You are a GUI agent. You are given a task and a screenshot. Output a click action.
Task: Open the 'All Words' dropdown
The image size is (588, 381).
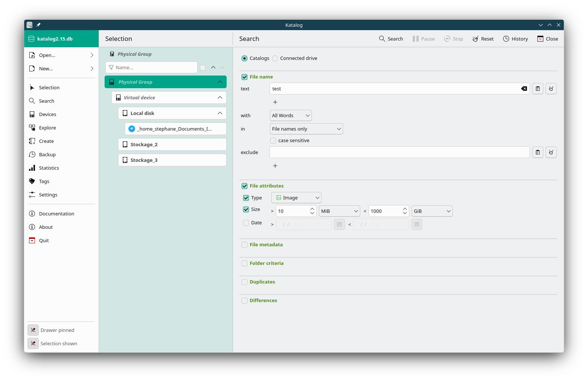pyautogui.click(x=291, y=115)
